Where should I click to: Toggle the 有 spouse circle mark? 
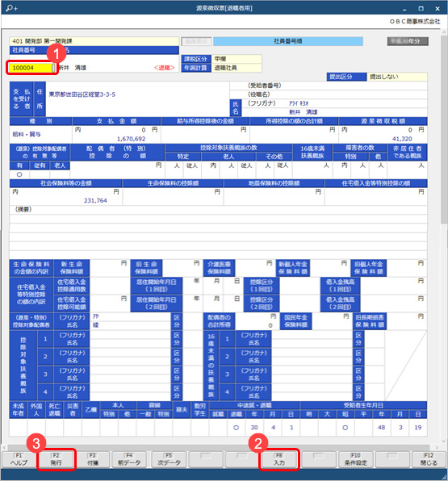click(x=19, y=174)
